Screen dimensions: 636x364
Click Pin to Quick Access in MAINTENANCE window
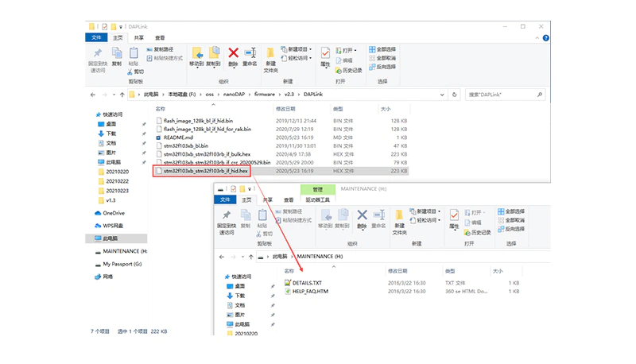pos(227,222)
